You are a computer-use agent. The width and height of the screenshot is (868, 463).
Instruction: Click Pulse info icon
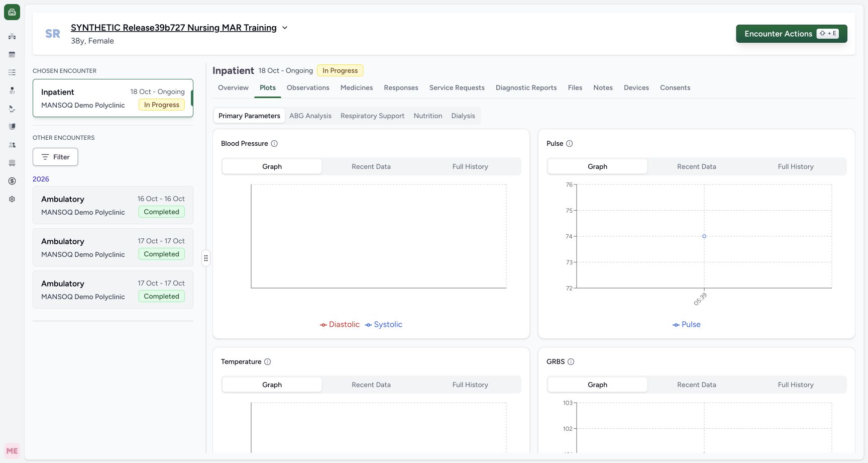click(570, 143)
